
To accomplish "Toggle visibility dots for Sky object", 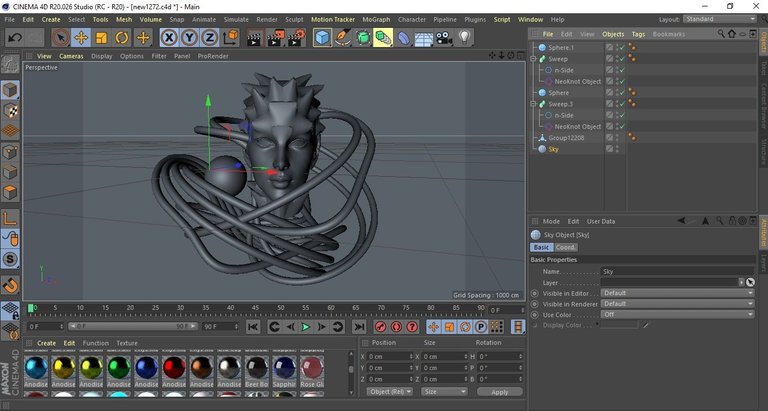I will 617,149.
